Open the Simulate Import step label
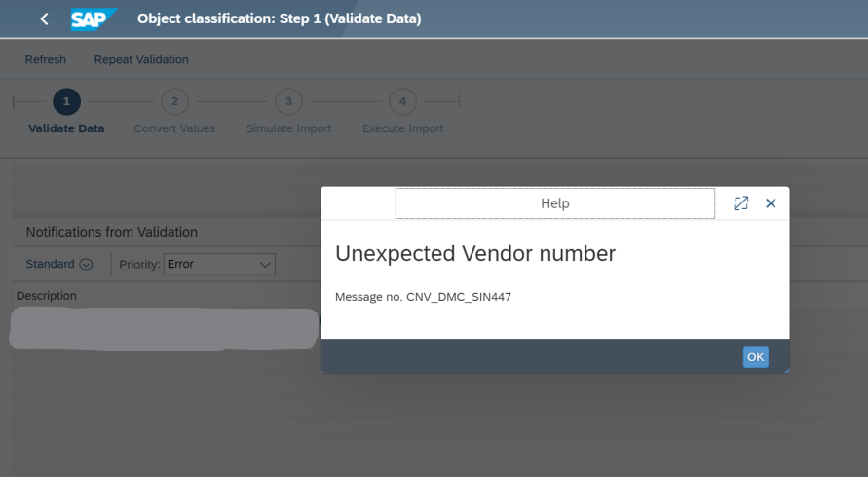The image size is (868, 477). pyautogui.click(x=289, y=128)
